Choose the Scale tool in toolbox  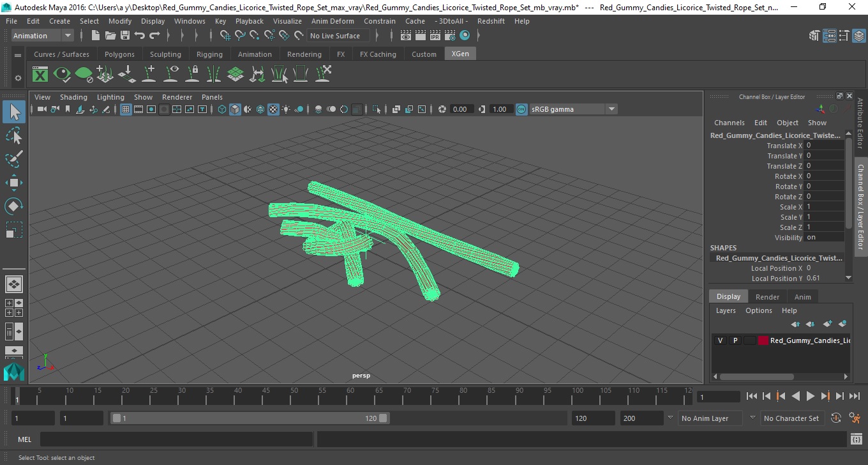[14, 229]
